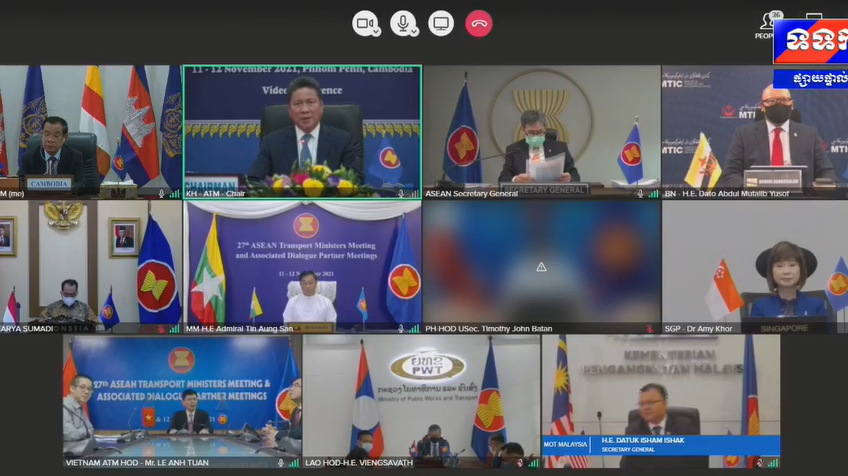Select the MOT Malaysia Datuk Isham Ishak tile
This screenshot has width=848, height=476.
pos(661,401)
